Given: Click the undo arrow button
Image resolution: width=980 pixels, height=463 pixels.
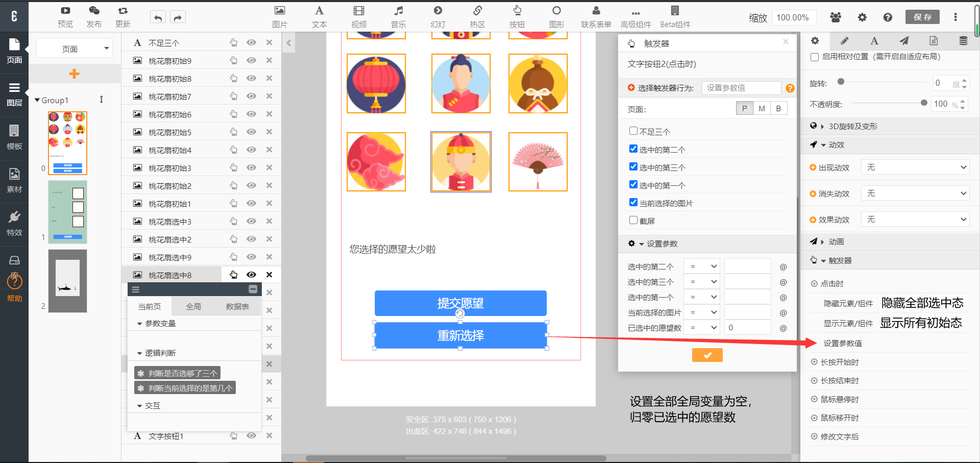Looking at the screenshot, I should tap(158, 17).
